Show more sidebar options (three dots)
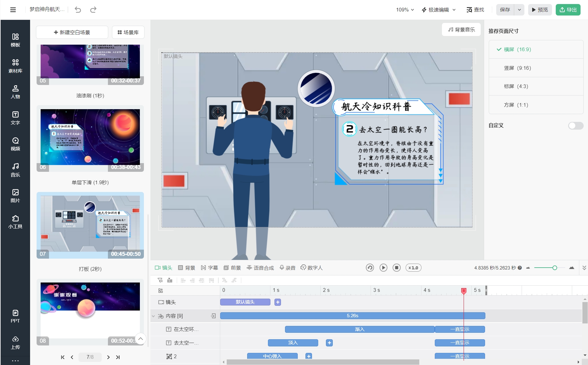 click(x=15, y=361)
